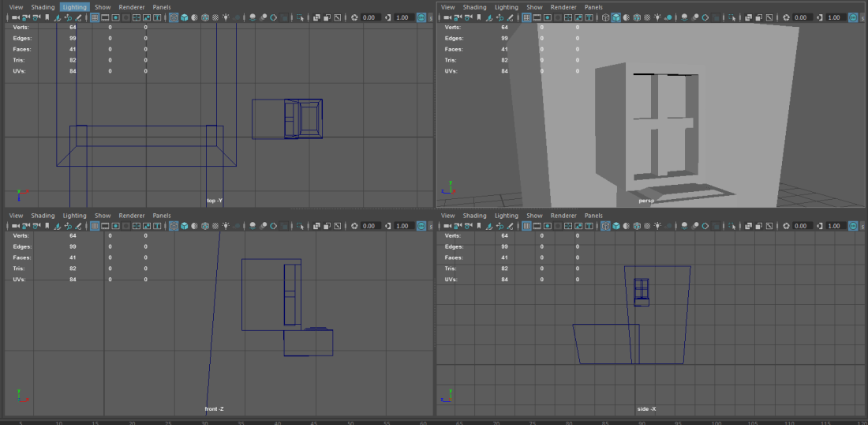Toggle Safe Title in the front view panel
This screenshot has width=868, height=425.
click(157, 226)
